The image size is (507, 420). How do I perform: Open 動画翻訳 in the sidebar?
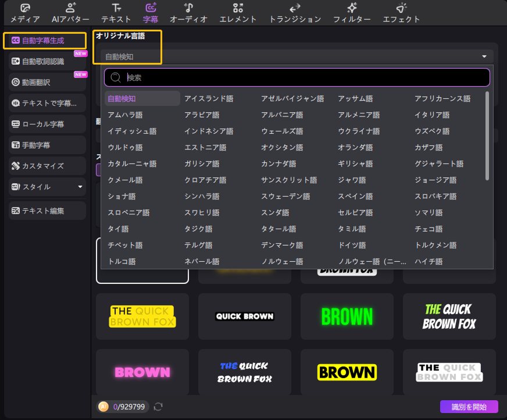(x=47, y=82)
